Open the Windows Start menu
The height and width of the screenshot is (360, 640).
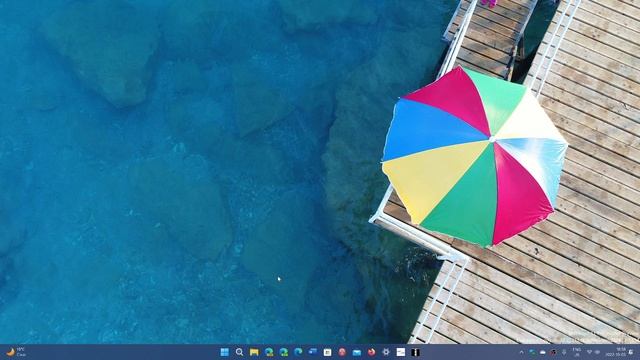point(224,352)
